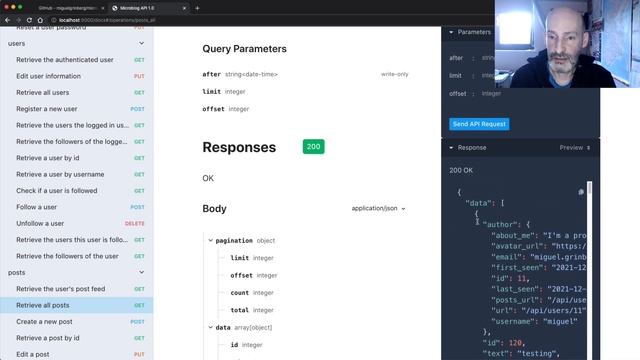
Task: Switch to the Github browser tab
Action: pos(68,8)
